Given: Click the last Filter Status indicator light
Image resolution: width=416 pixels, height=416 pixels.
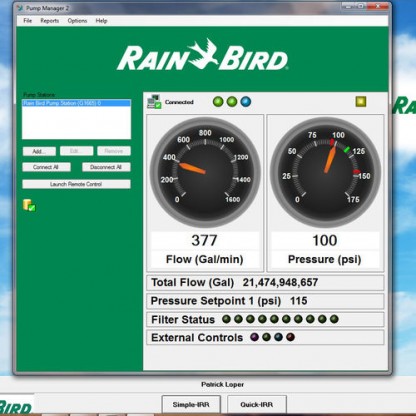Looking at the screenshot, I should [x=334, y=319].
